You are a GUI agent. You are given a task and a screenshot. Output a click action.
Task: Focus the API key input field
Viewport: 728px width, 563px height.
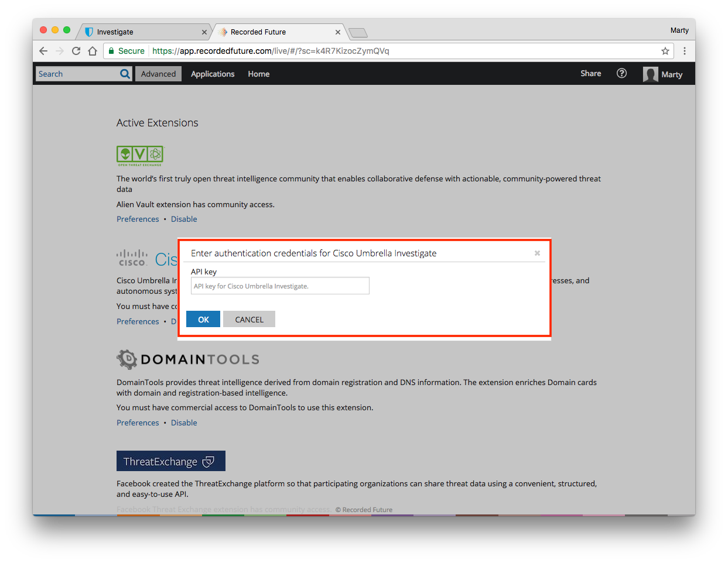[x=280, y=286]
